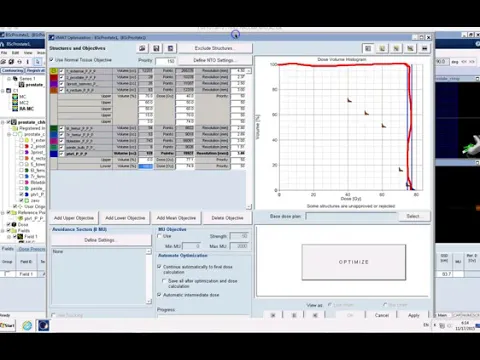Open the File menu
This screenshot has height=360, width=480.
click(4, 53)
